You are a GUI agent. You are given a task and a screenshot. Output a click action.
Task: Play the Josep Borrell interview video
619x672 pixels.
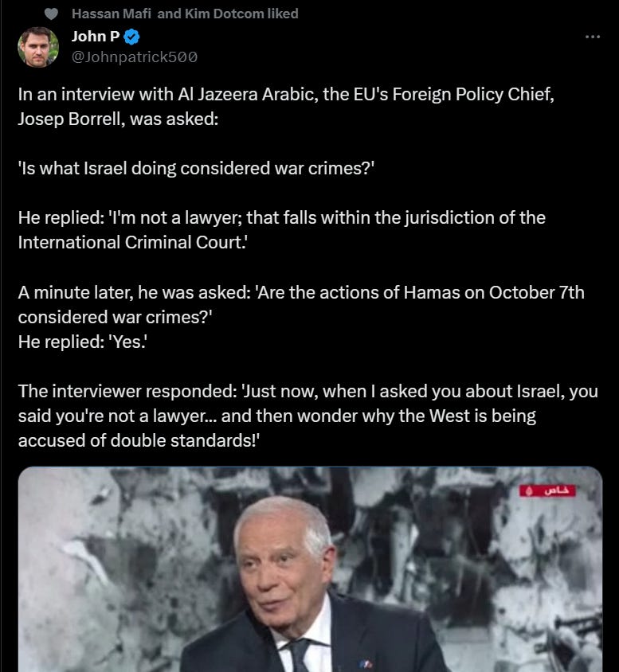click(310, 569)
